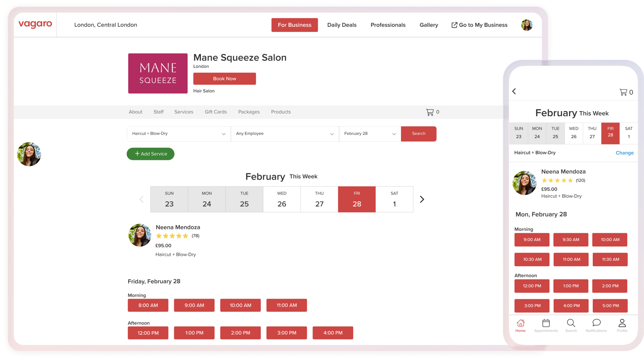Choose the 11:00 AM desktop time slot

coord(286,305)
